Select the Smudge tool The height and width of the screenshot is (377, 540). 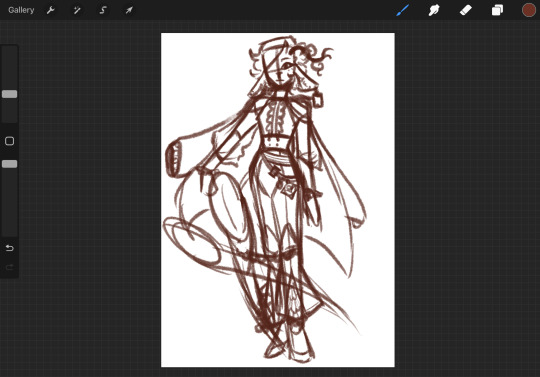coord(434,10)
